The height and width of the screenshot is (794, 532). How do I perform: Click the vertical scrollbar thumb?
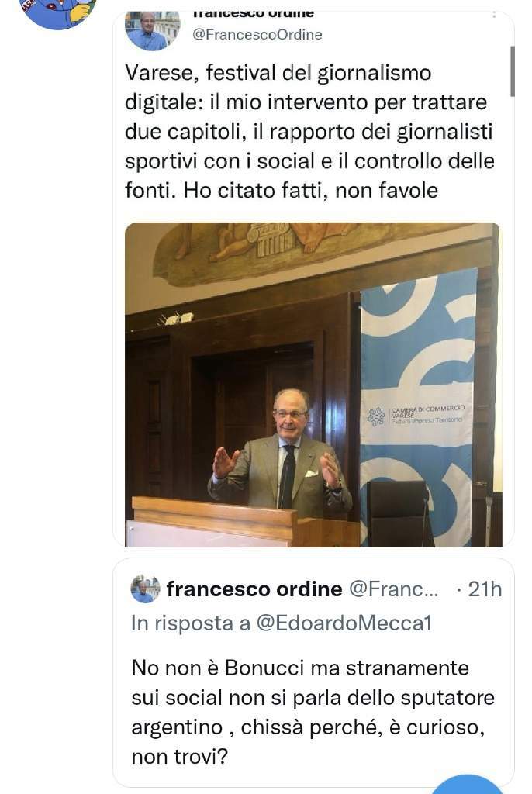click(x=513, y=71)
